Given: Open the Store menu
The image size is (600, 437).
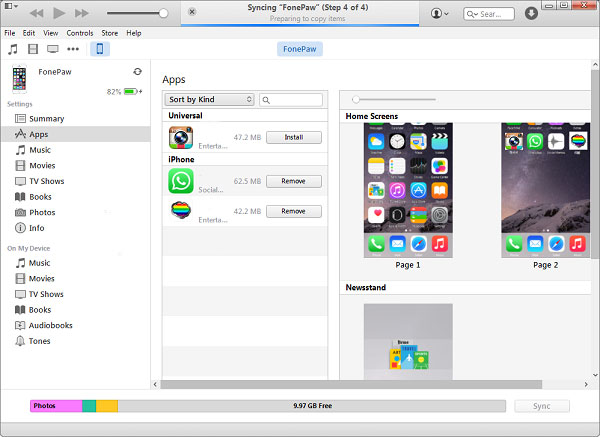Looking at the screenshot, I should point(109,33).
